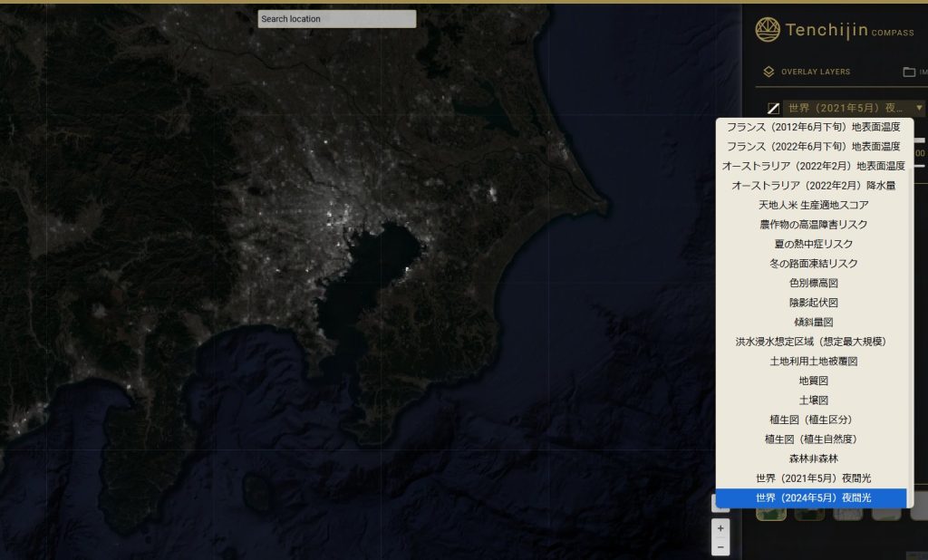Click the Search location input field
The height and width of the screenshot is (560, 928).
[x=337, y=19]
